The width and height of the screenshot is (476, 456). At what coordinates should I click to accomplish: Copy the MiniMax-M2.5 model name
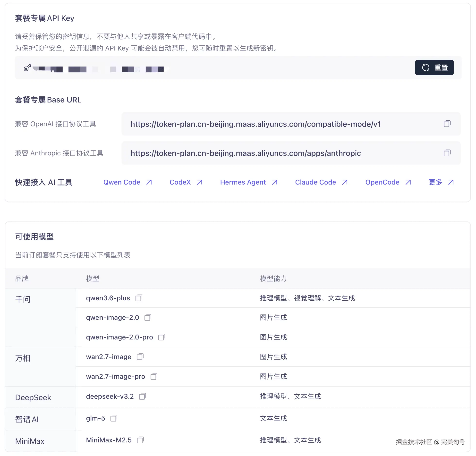[140, 440]
